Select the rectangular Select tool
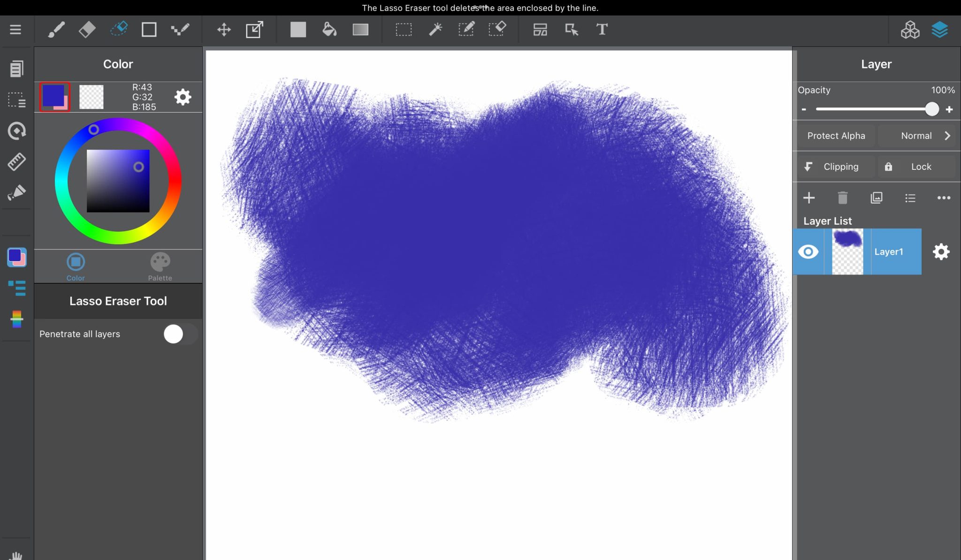Screen dimensions: 961x560 [404, 30]
